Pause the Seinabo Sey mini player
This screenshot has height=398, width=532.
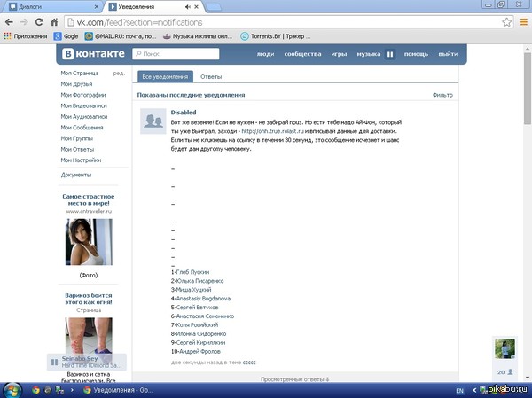(x=54, y=362)
